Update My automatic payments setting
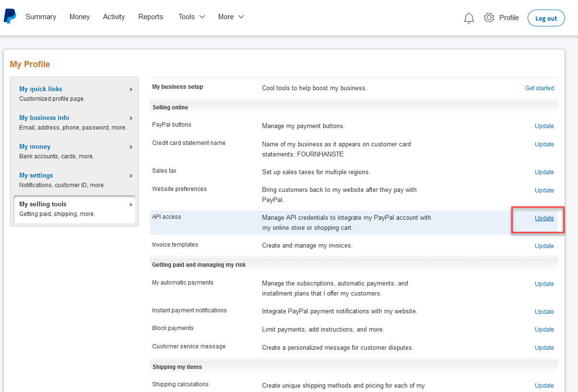The width and height of the screenshot is (578, 392). pyautogui.click(x=544, y=284)
